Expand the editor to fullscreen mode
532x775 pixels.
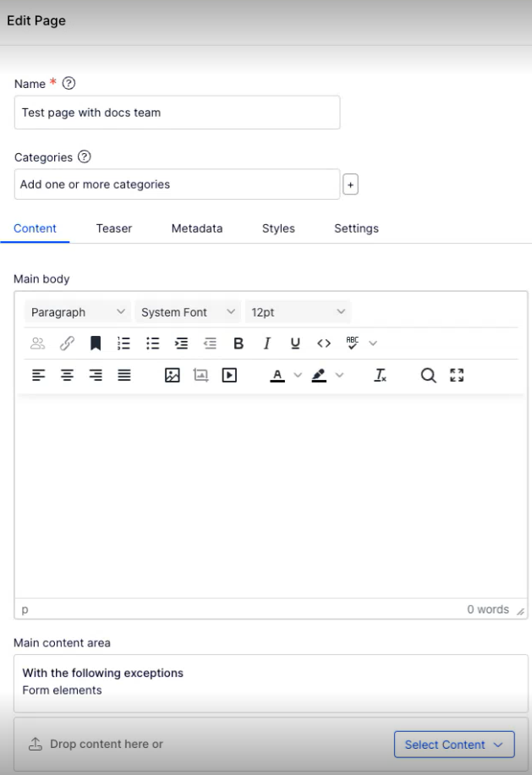[457, 375]
